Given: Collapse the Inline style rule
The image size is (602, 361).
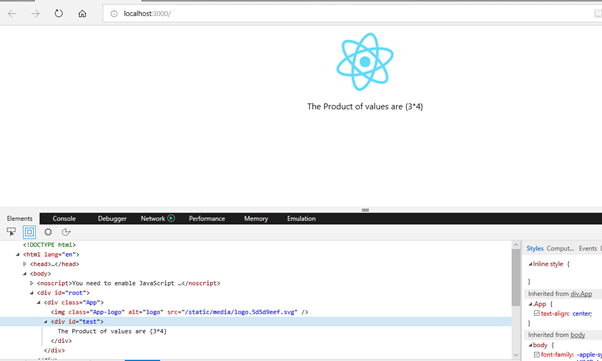Looking at the screenshot, I should (x=530, y=264).
